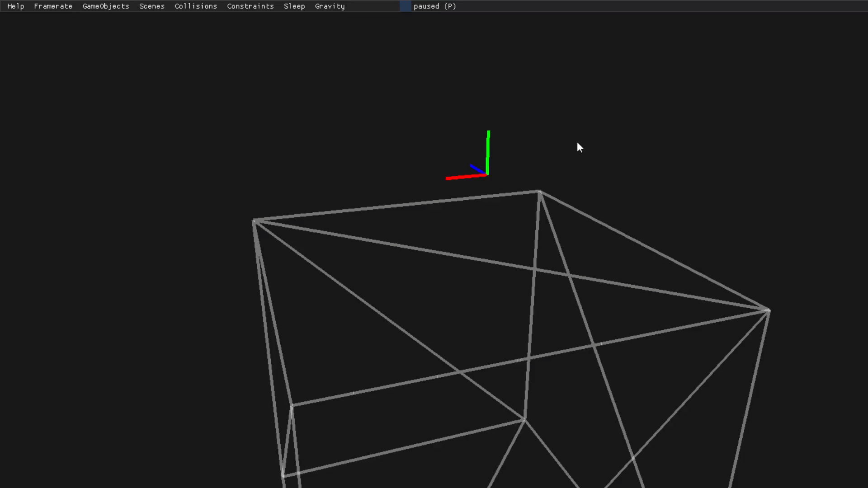Screen dimensions: 868x488
Task: Click the wireframe's top-left vertex
Action: (254, 221)
